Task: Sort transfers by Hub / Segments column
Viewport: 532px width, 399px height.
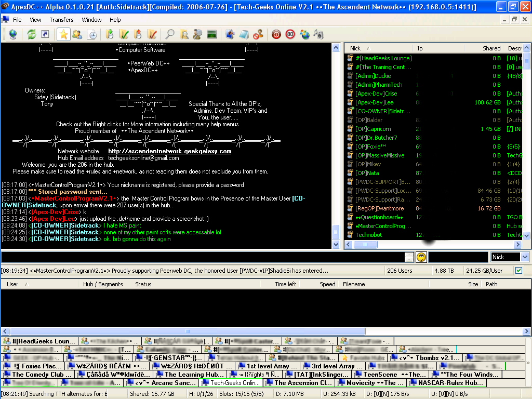Action: coord(105,284)
